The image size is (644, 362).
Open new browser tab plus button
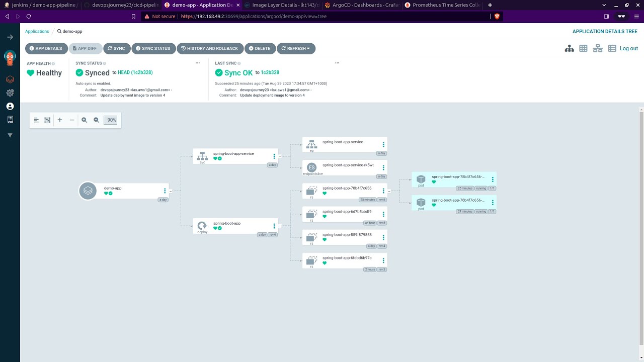click(490, 5)
